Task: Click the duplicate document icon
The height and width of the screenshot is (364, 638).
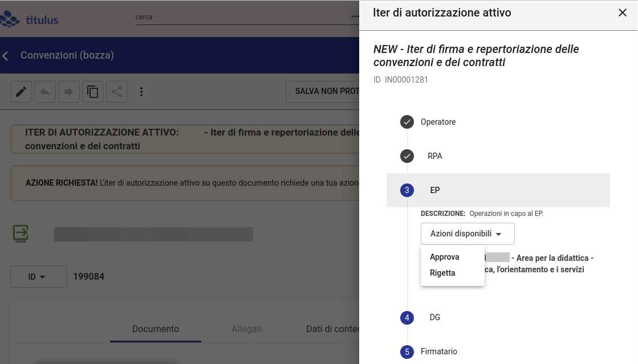Action: (93, 92)
